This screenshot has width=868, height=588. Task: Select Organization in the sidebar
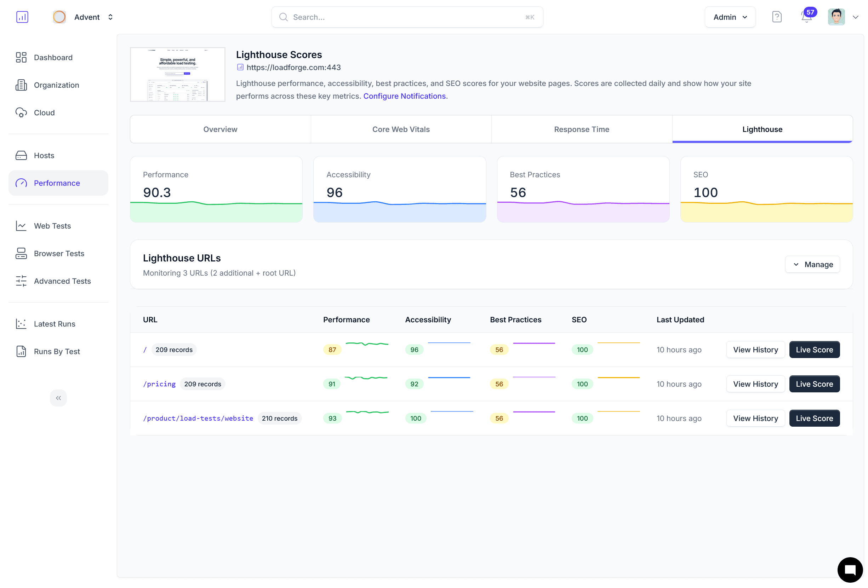tap(56, 85)
